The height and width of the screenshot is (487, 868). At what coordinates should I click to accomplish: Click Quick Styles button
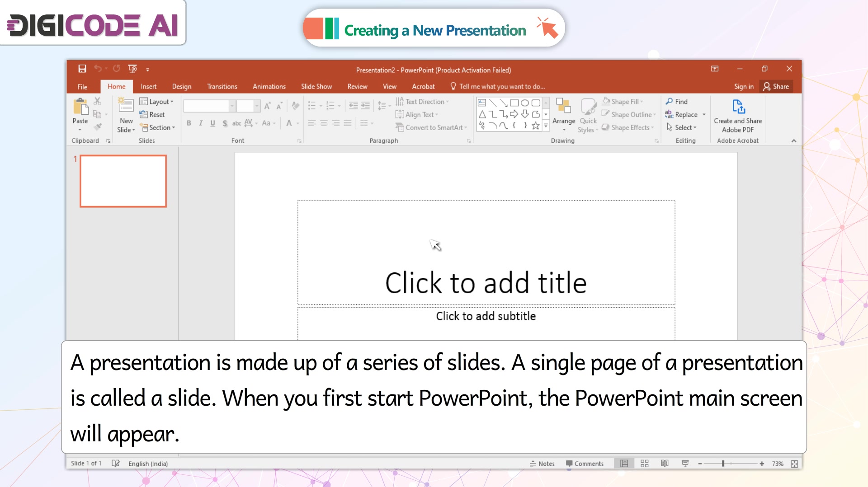(x=588, y=116)
